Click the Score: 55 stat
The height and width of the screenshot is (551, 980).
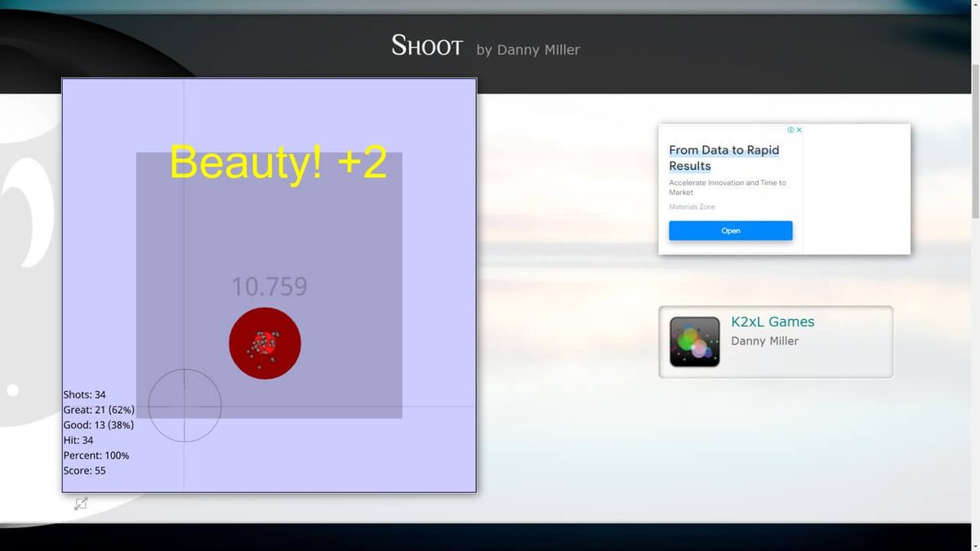click(85, 471)
